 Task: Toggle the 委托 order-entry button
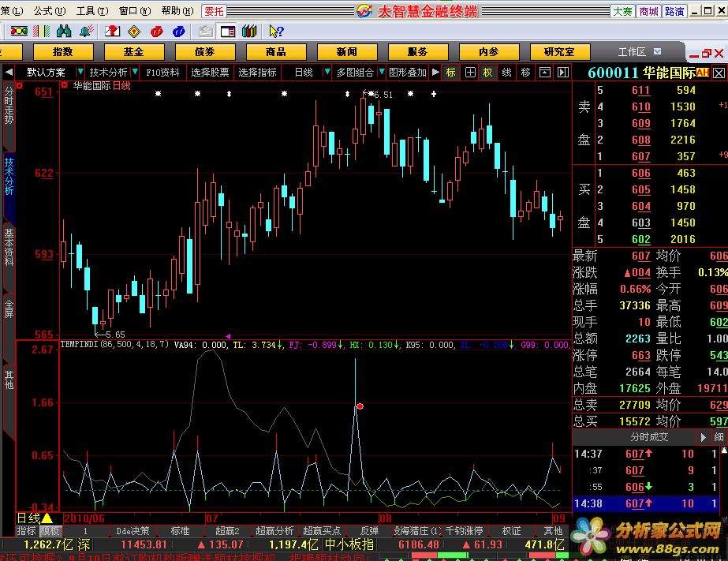[214, 11]
